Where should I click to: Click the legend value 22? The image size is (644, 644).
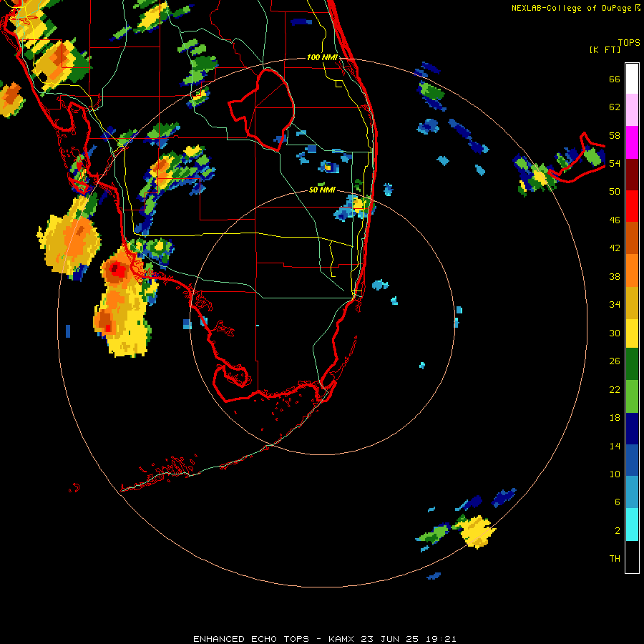click(615, 389)
